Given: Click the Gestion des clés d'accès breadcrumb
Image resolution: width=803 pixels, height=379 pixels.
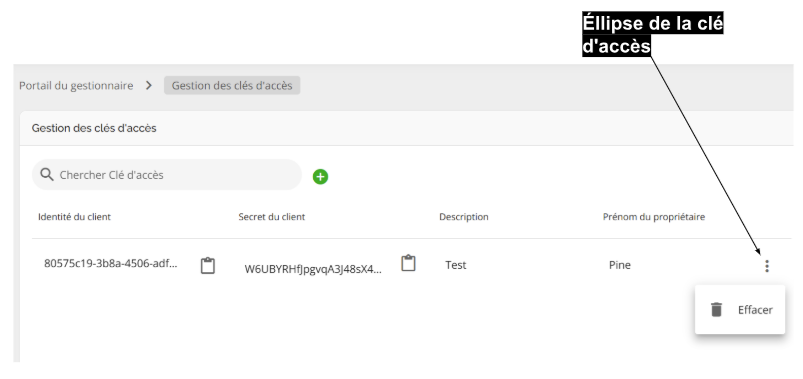Looking at the screenshot, I should 232,86.
